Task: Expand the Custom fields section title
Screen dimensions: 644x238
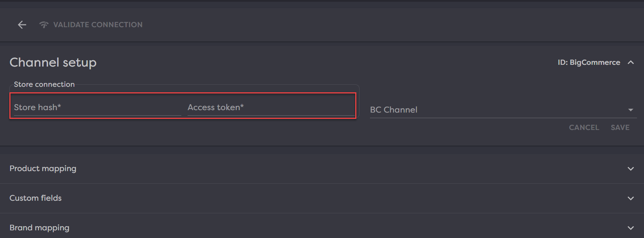Action: [x=36, y=198]
